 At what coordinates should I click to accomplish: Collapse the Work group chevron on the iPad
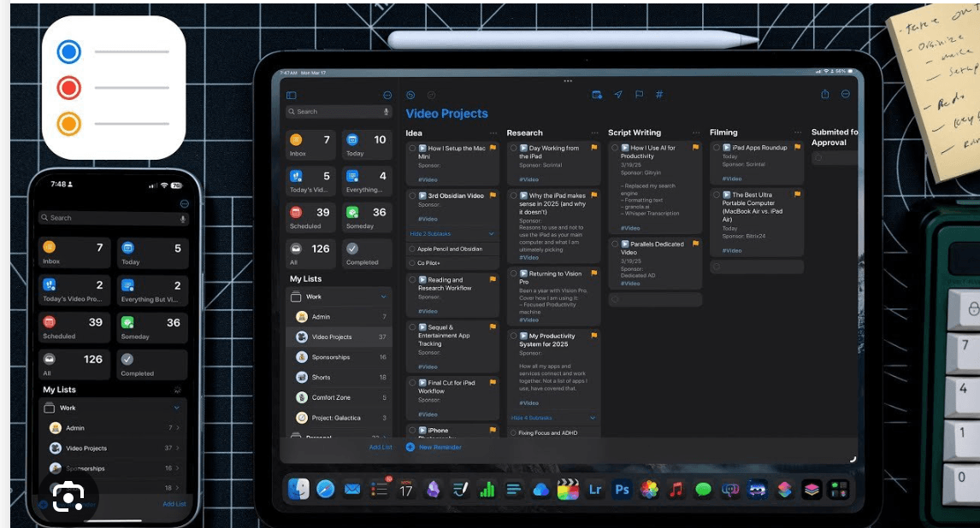(x=384, y=297)
